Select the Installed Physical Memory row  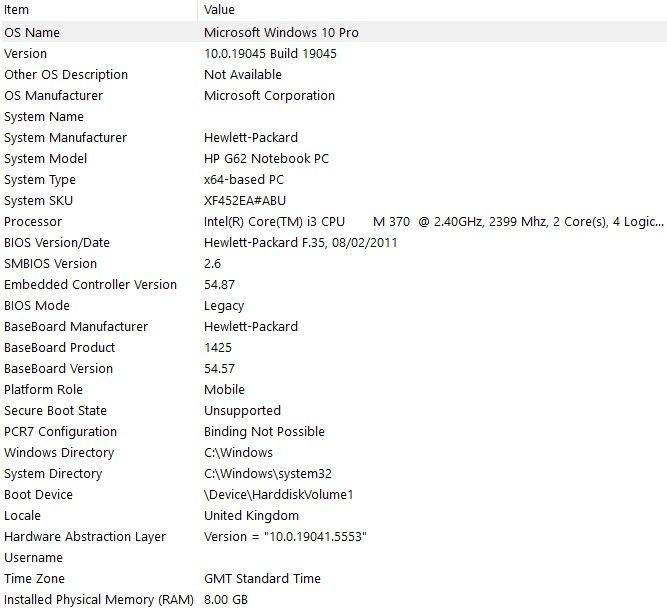pyautogui.click(x=334, y=600)
